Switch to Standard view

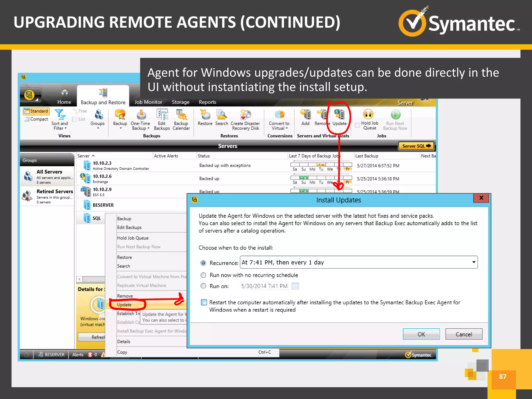(36, 111)
